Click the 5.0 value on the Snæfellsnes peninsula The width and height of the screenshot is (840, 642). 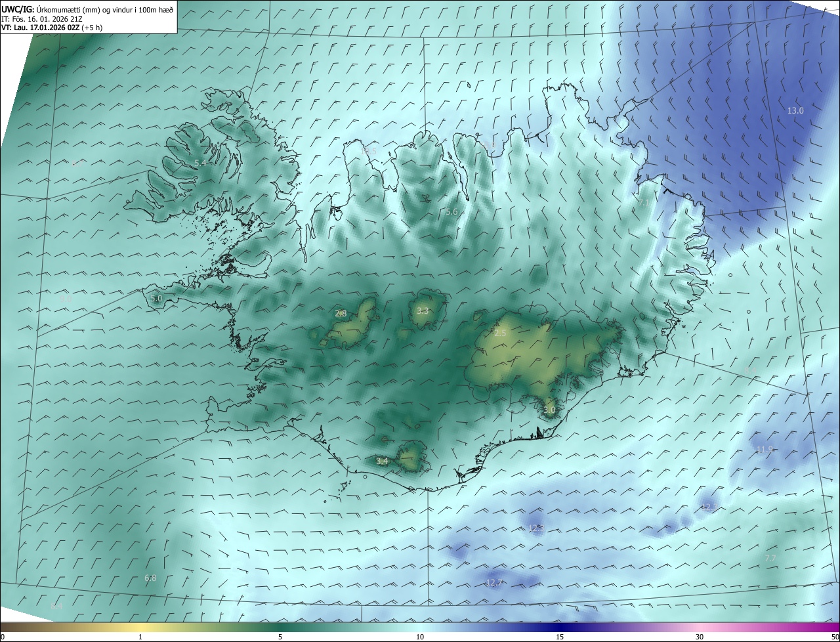[156, 299]
